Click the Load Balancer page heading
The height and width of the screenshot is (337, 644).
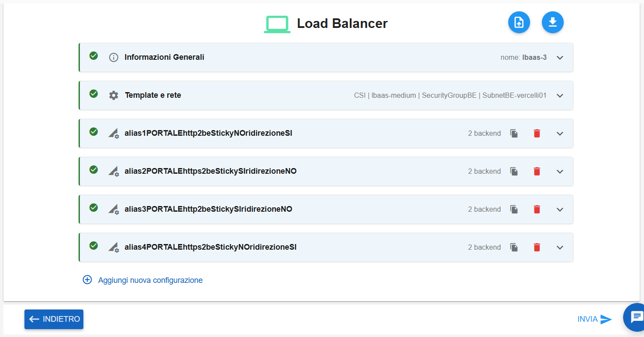[342, 24]
